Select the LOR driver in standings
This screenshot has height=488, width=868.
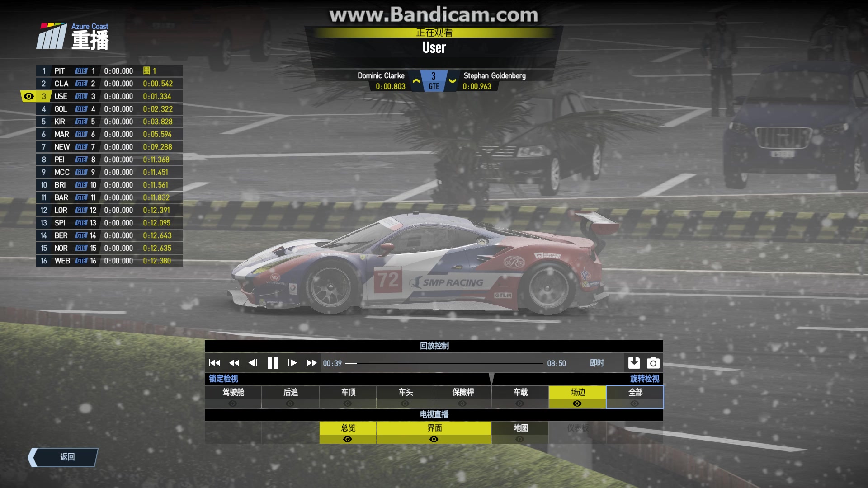click(x=109, y=210)
